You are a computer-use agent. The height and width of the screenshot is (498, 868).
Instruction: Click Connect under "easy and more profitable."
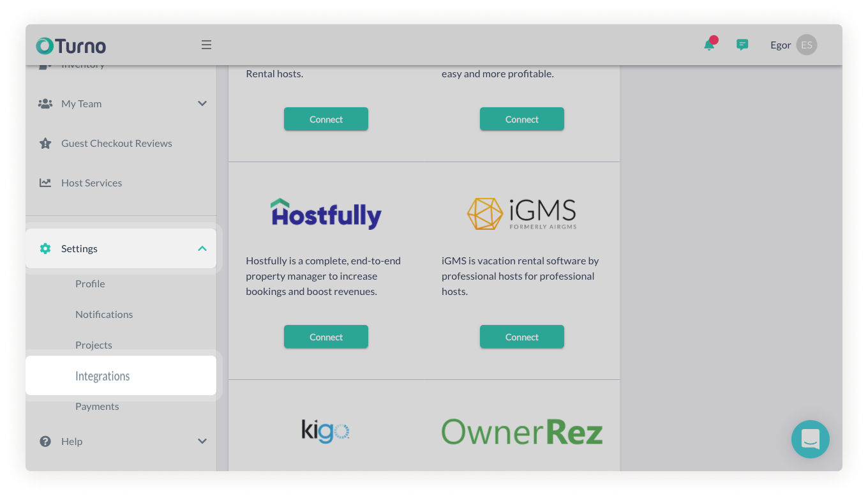522,119
